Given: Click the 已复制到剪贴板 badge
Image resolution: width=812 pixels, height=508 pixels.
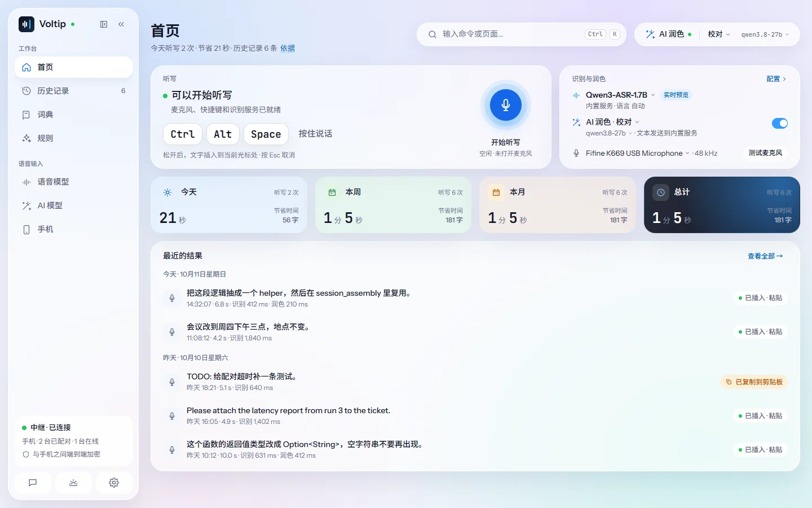Looking at the screenshot, I should pos(754,382).
